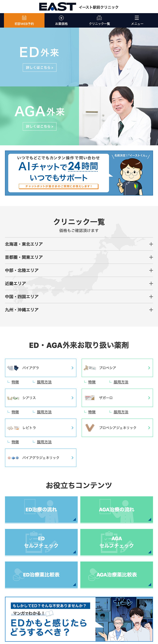Screen dimensions: 158x644
Task: Expand 北海道・東北エリア plus sign
Action: (151, 244)
